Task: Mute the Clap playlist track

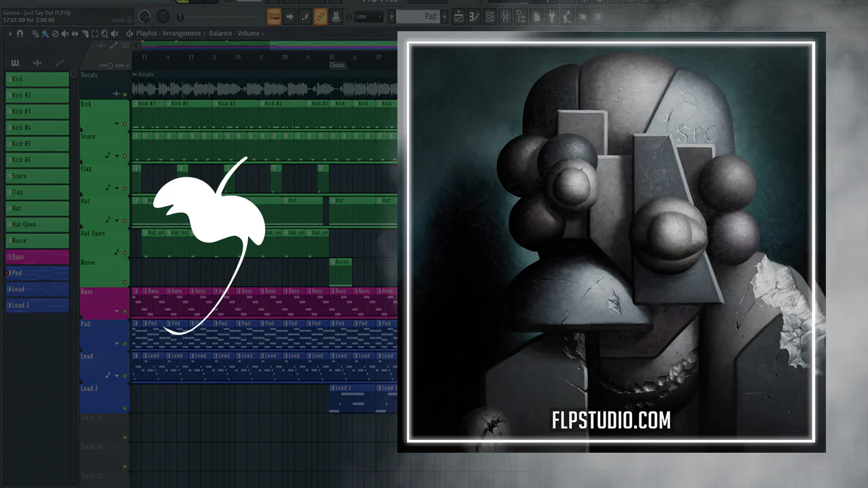Action: tap(125, 188)
